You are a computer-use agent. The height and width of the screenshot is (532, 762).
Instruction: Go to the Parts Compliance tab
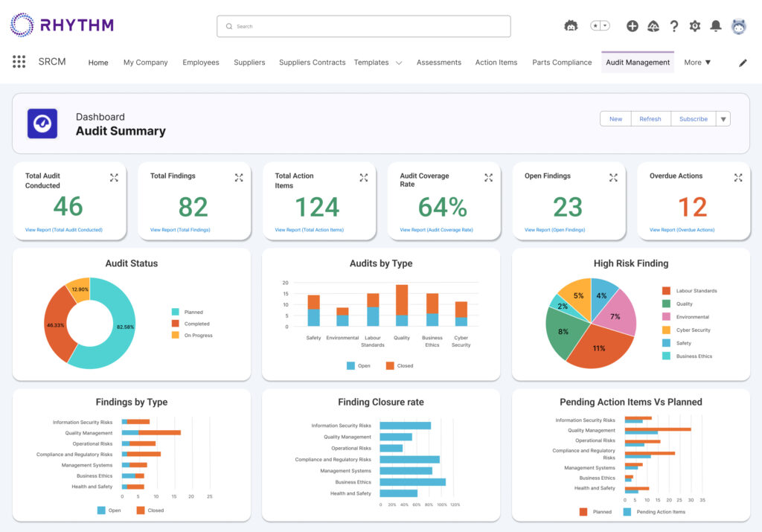click(562, 63)
